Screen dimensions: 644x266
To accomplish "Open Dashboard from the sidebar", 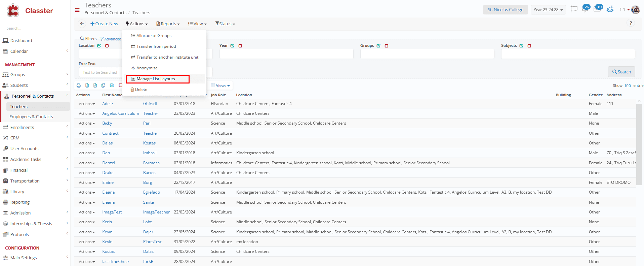I will [x=21, y=41].
